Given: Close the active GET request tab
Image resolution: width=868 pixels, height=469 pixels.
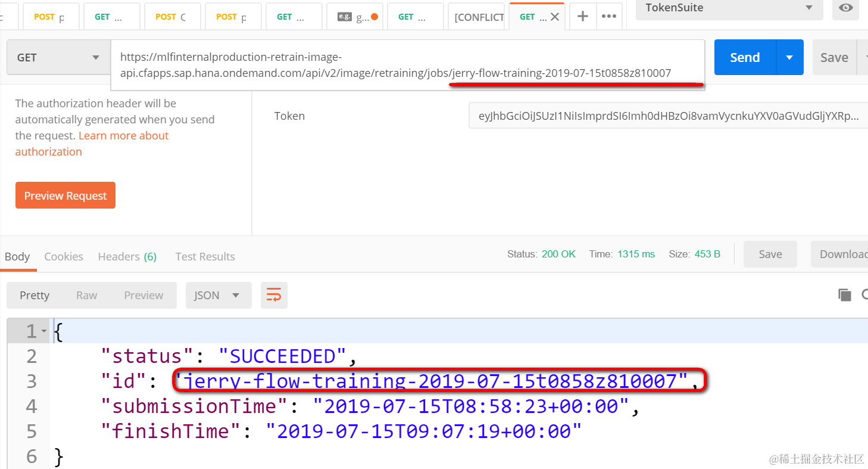Looking at the screenshot, I should (x=554, y=17).
